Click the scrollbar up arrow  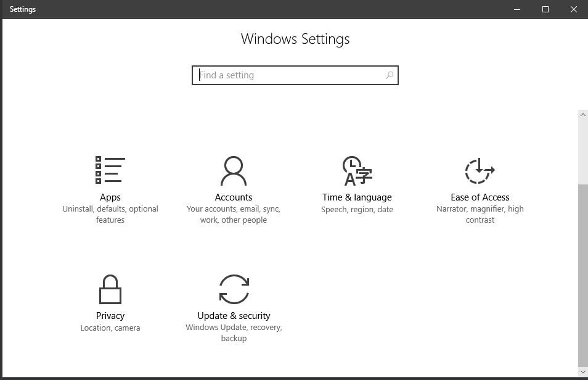(582, 115)
